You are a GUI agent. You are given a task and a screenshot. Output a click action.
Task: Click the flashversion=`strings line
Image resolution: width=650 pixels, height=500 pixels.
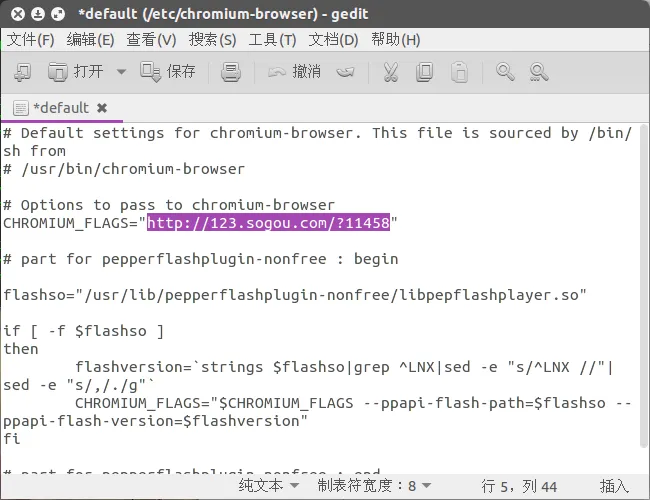pyautogui.click(x=344, y=367)
